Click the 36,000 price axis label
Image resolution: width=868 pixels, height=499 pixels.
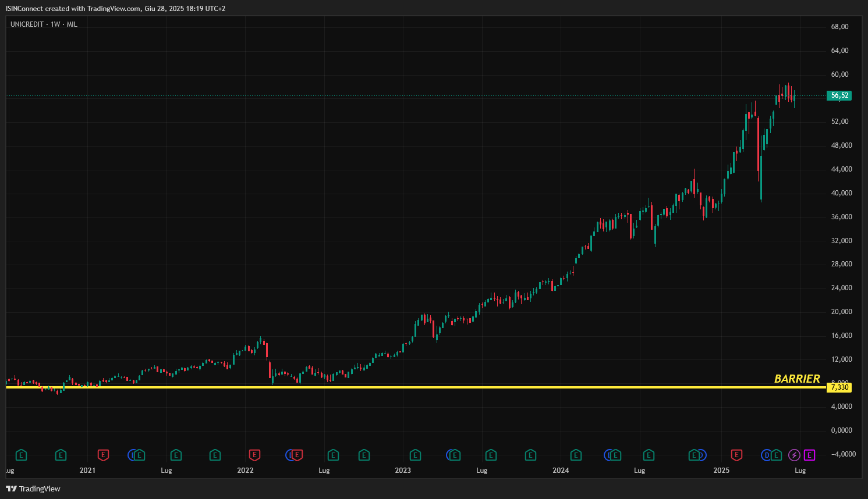pyautogui.click(x=841, y=217)
